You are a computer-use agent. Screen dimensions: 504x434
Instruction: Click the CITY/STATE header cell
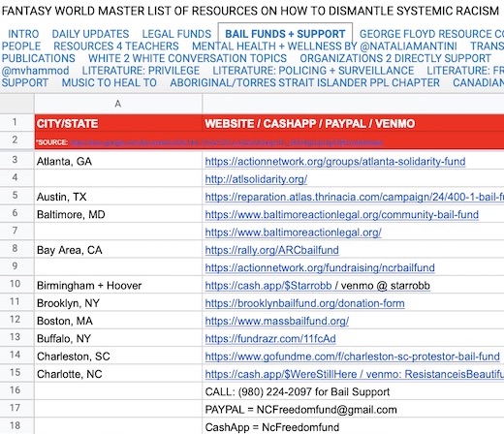tap(118, 123)
